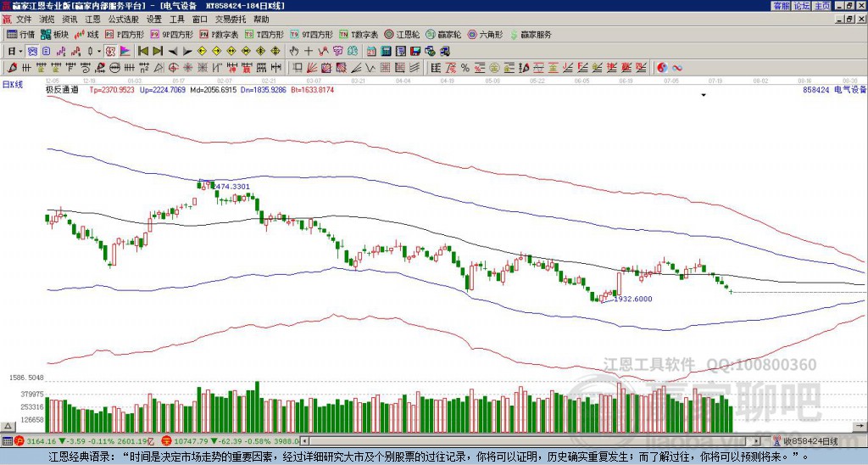The image size is (868, 465).
Task: Click the triangle button beside the volume panel
Action: (8, 427)
